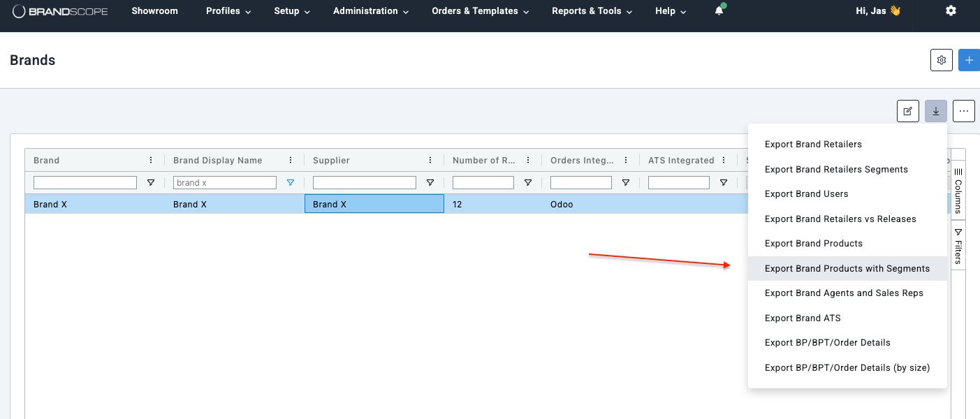Expand the Profiles dropdown menu
980x419 pixels.
228,11
